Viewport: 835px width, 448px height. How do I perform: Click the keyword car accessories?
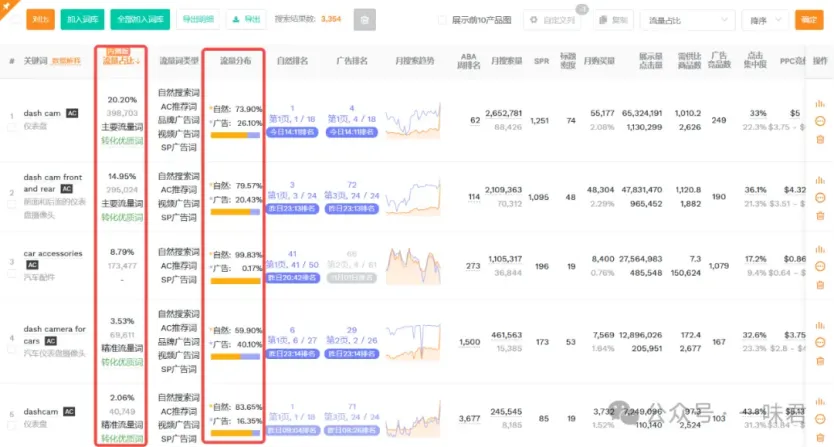pos(53,253)
